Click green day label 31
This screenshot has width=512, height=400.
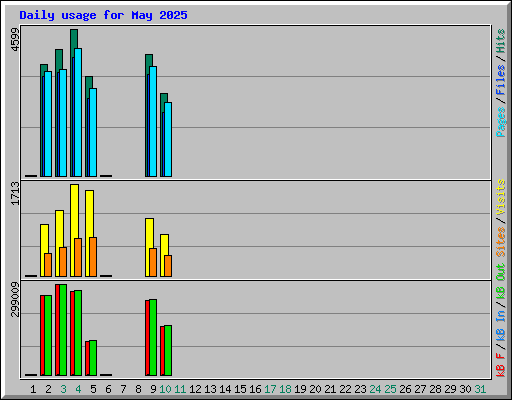click(x=480, y=389)
